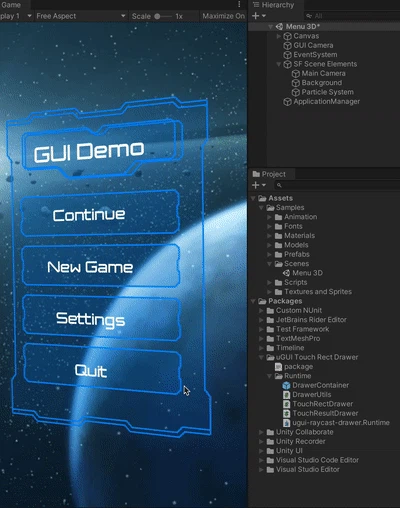400x508 pixels.
Task: Click the ApplicationManager cube icon
Action: [287, 102]
